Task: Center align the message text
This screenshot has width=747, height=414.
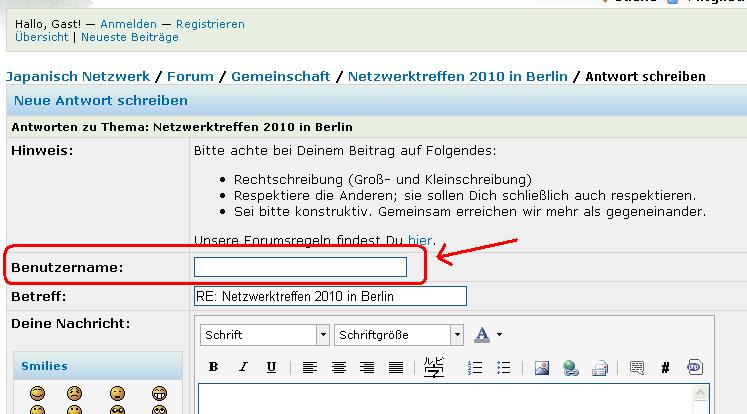Action: [x=339, y=368]
